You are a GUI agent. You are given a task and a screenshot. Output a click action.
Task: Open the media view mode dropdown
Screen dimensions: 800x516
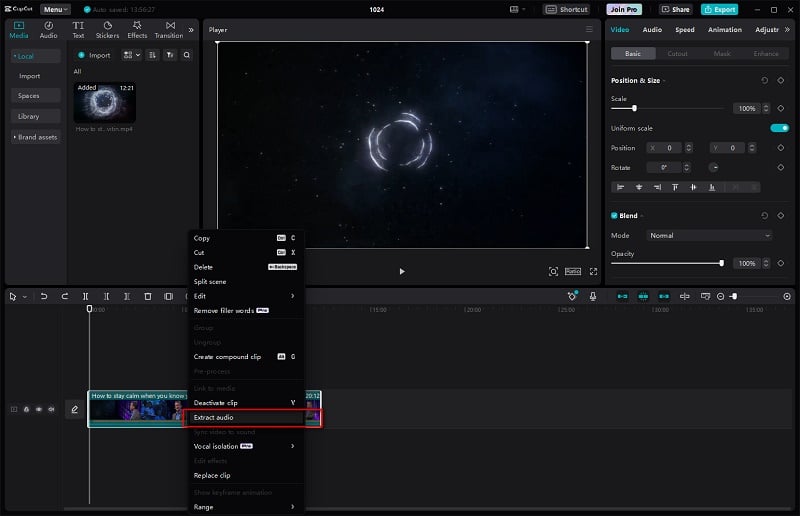click(x=132, y=55)
